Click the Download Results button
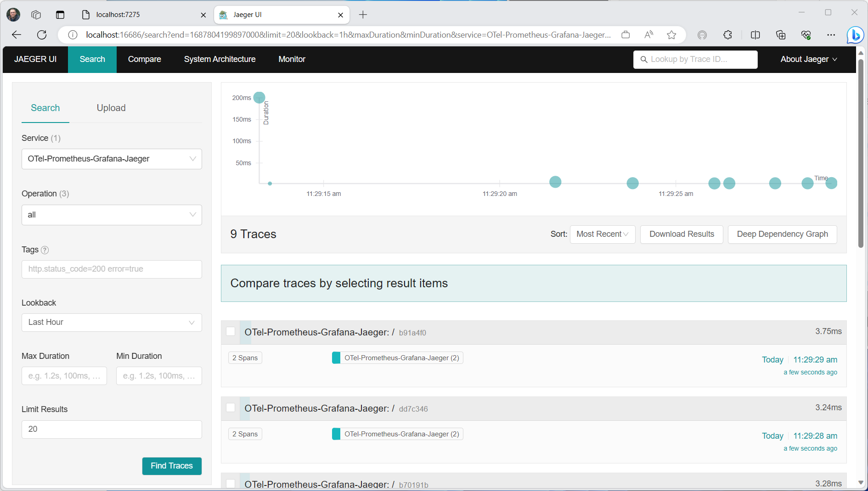This screenshot has height=491, width=868. [682, 234]
